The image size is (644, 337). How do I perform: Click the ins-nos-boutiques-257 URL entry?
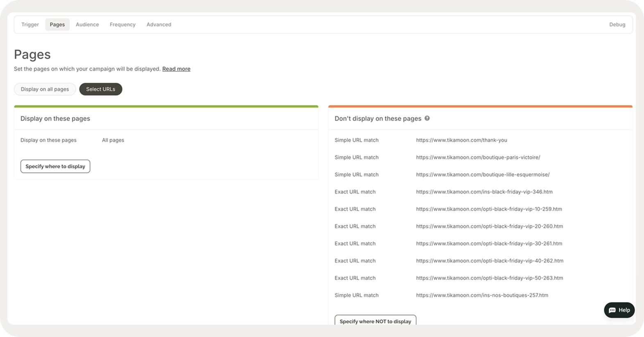[x=482, y=295]
